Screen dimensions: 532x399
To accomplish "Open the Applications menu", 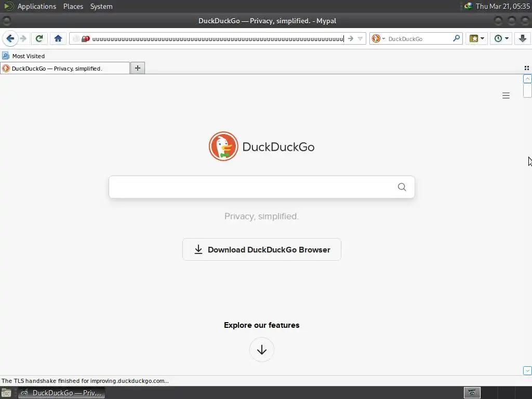I will tap(37, 6).
